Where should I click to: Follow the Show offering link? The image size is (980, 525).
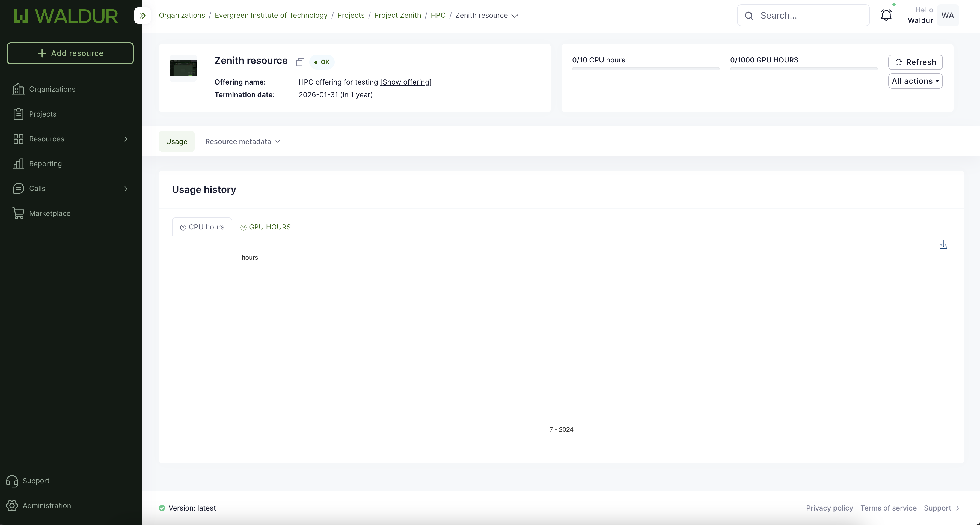click(x=406, y=82)
